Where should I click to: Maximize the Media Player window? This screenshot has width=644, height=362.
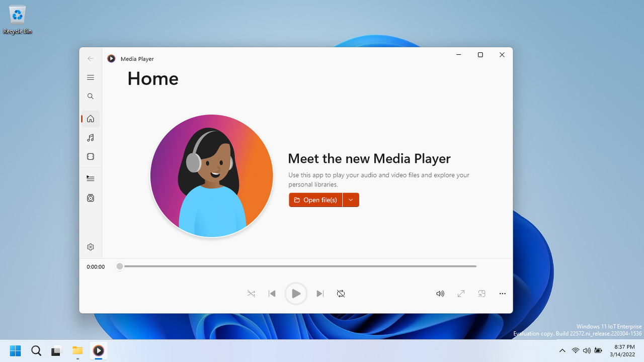[480, 55]
